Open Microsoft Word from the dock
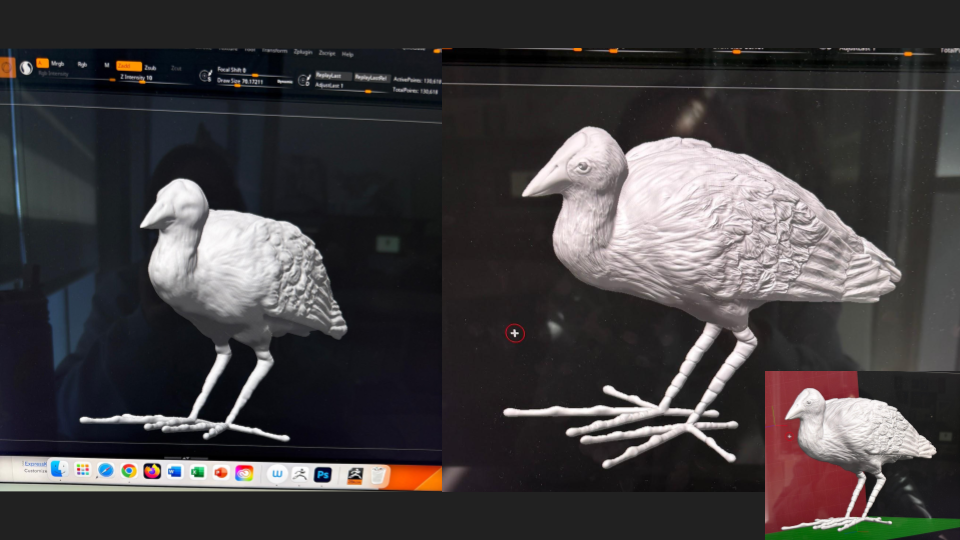This screenshot has width=960, height=540. point(175,472)
